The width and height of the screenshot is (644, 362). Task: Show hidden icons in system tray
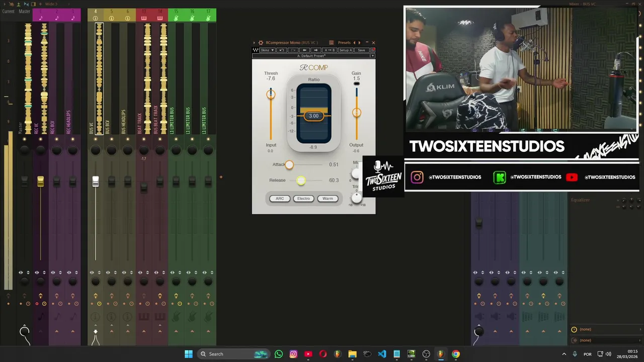(x=563, y=354)
